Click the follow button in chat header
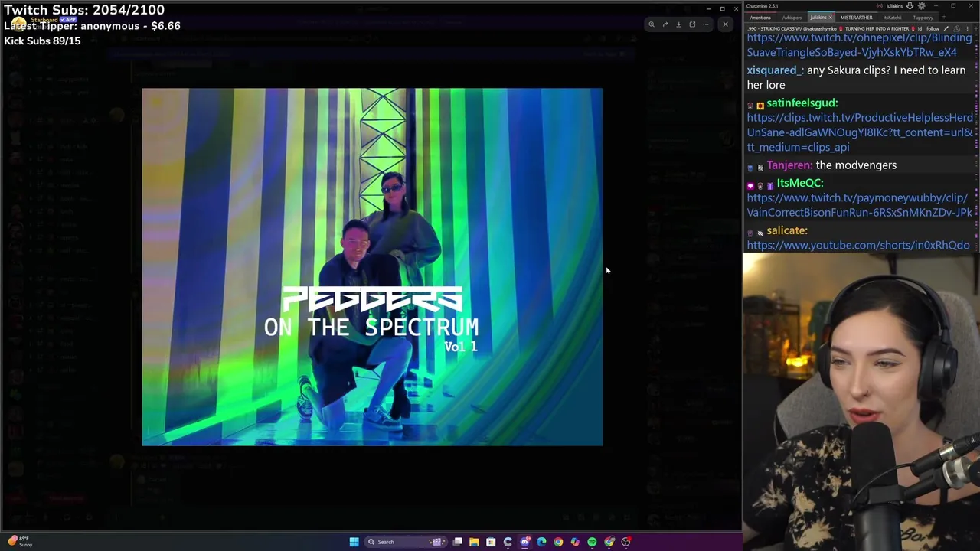The width and height of the screenshot is (980, 551). point(933,28)
